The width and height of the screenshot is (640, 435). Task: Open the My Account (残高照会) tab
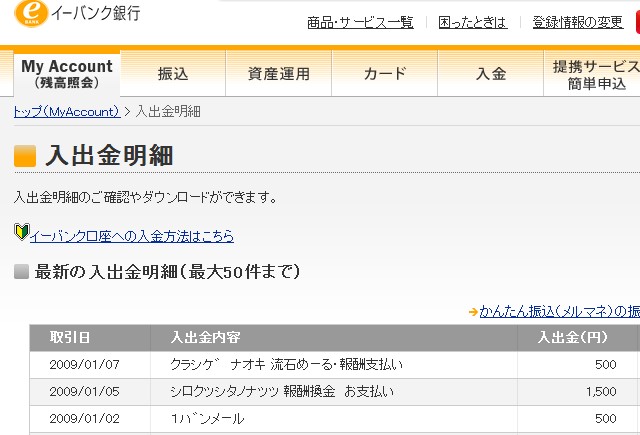coord(67,73)
